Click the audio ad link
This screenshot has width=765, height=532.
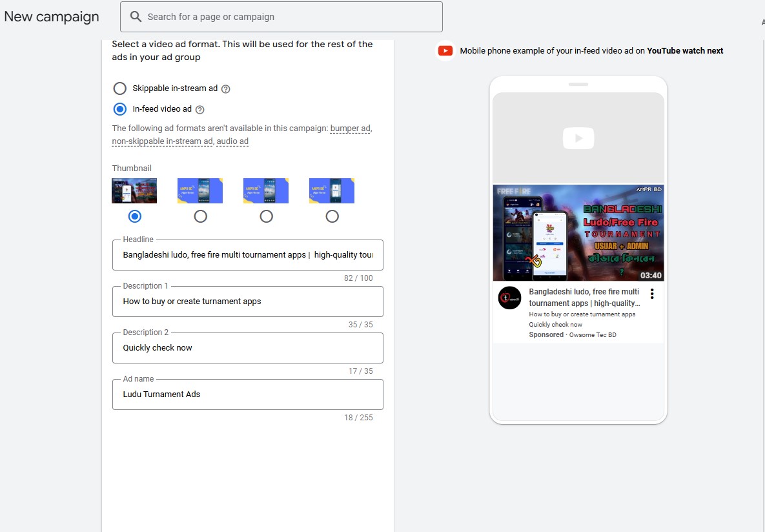[x=232, y=141]
